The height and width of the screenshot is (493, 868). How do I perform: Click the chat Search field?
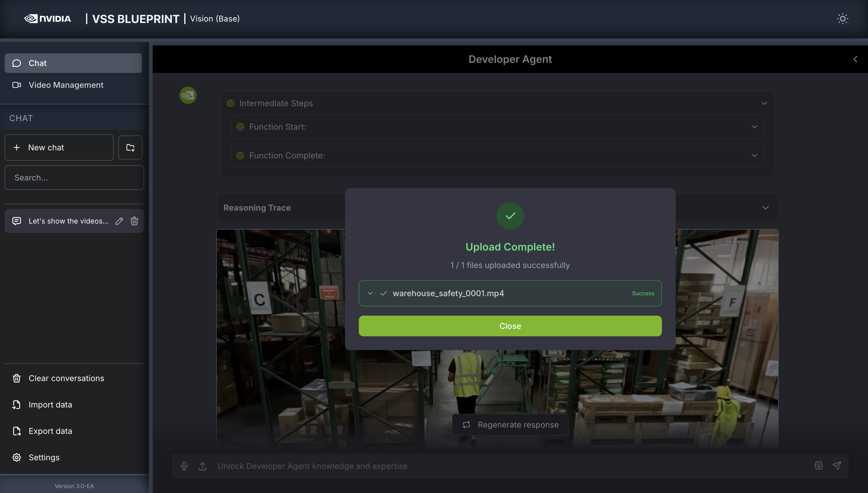pos(74,178)
